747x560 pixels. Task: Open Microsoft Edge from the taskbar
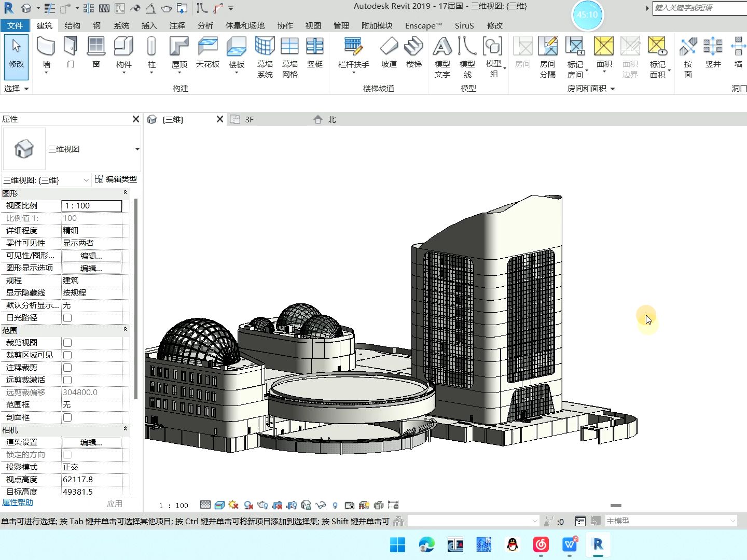426,544
